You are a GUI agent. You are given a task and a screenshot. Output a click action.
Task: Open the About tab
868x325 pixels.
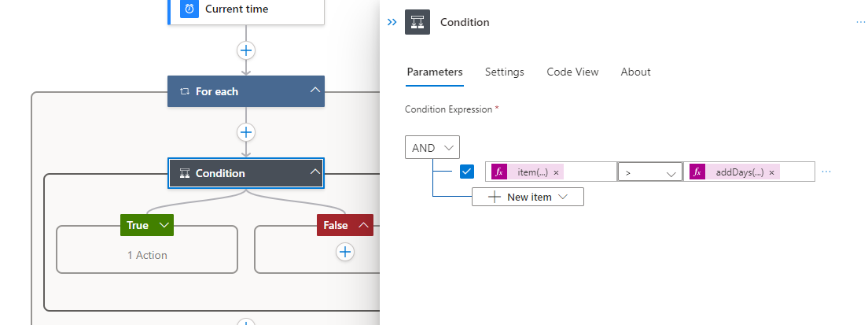click(x=635, y=72)
